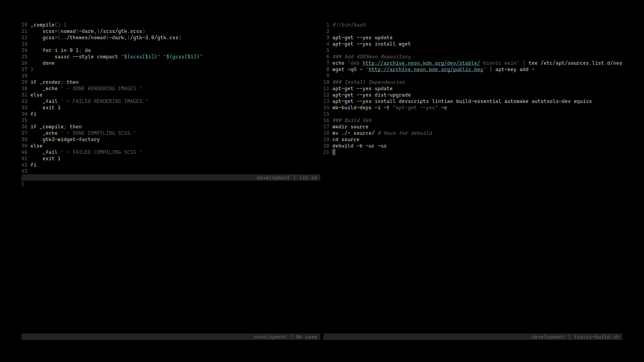Image resolution: width=644 pixels, height=362 pixels.
Task: Click the development label in the right status bar
Action: pyautogui.click(x=548, y=337)
